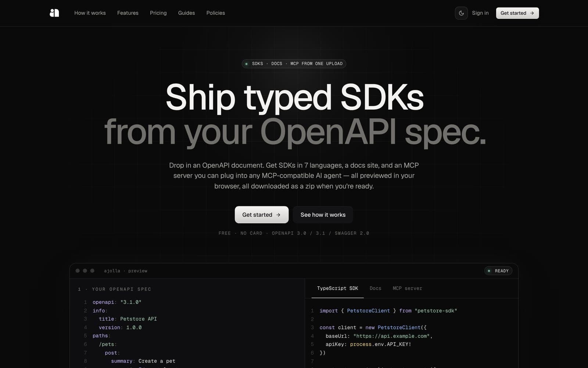Click Get started button in header
Viewport: 588px width, 368px height.
tap(517, 13)
